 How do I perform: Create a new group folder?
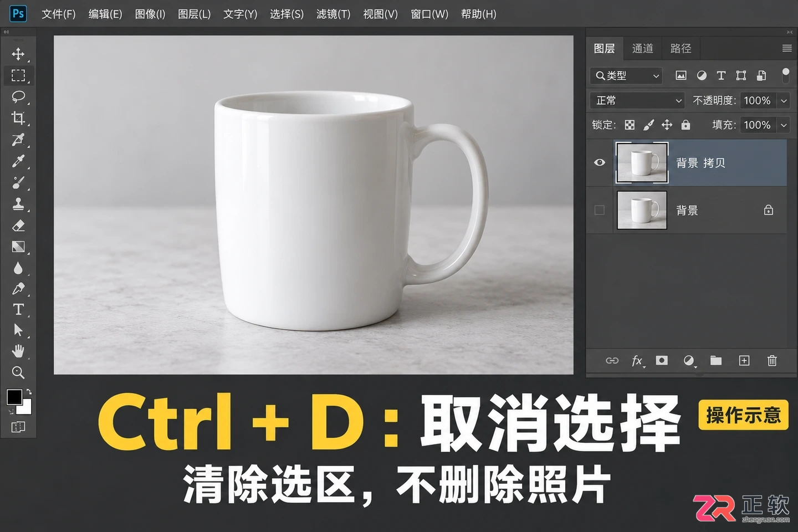click(716, 361)
